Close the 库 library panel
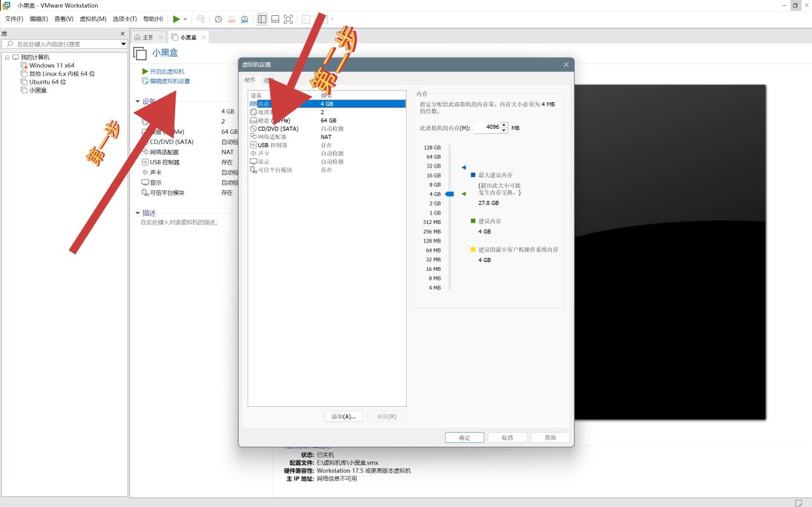Image resolution: width=812 pixels, height=507 pixels. (122, 34)
